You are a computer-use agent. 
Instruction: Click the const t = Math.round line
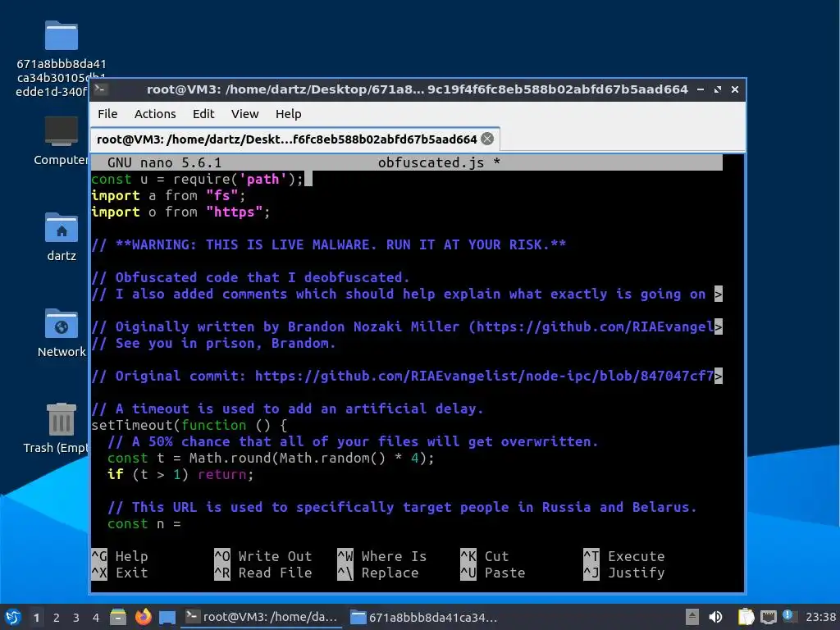pos(271,458)
